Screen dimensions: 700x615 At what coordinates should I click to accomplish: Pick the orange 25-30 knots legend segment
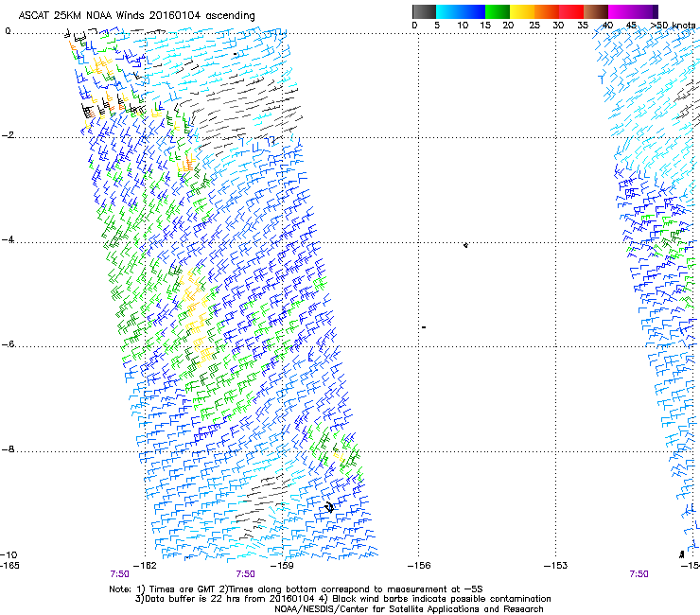(x=547, y=11)
